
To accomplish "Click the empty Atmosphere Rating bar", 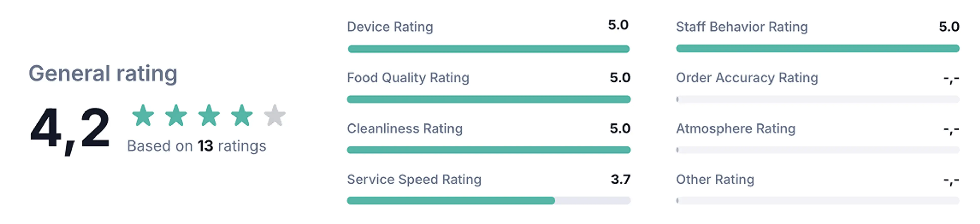I will (817, 150).
